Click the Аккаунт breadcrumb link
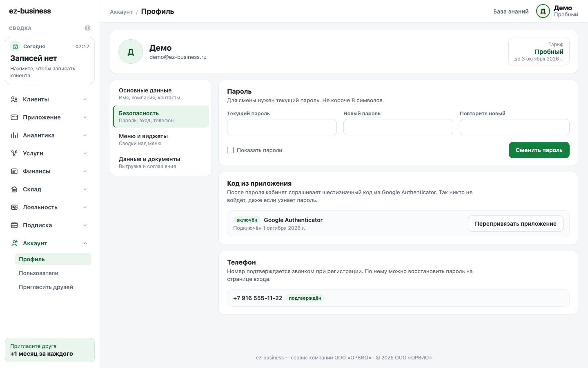The width and height of the screenshot is (588, 368). tap(121, 12)
